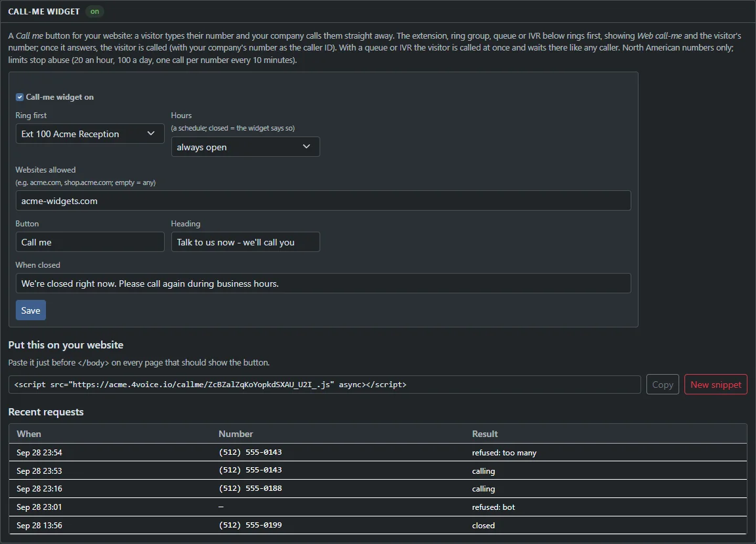Select the 'Number' column header

pyautogui.click(x=236, y=434)
